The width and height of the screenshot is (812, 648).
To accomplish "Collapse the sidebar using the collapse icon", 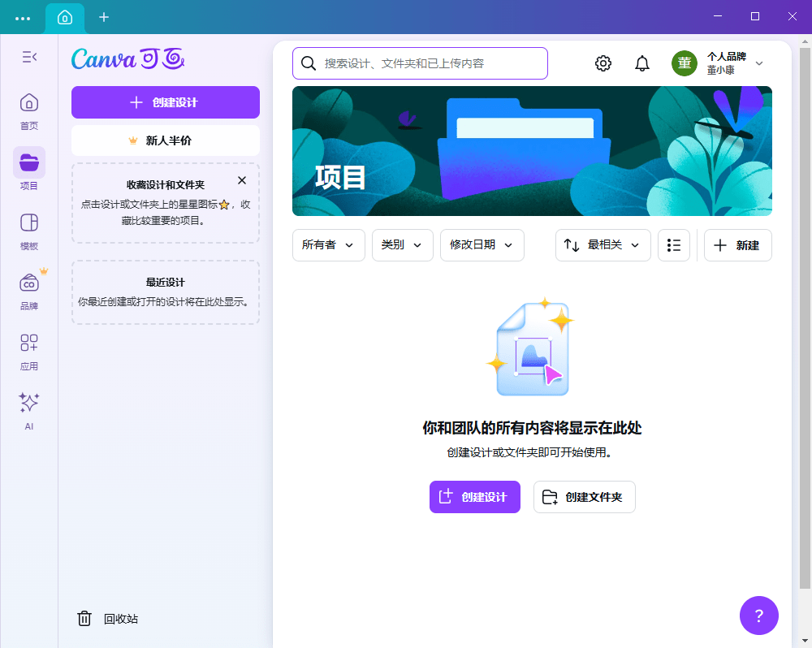I will point(29,57).
